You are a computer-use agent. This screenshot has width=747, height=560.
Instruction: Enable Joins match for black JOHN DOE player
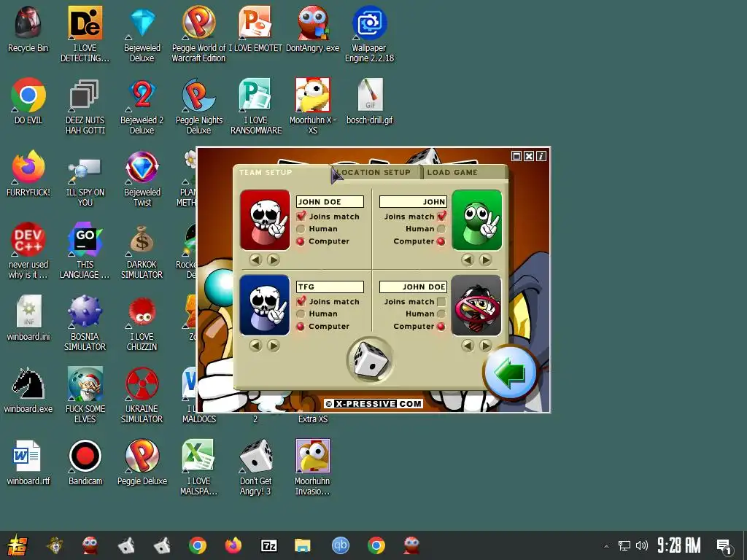(x=441, y=301)
